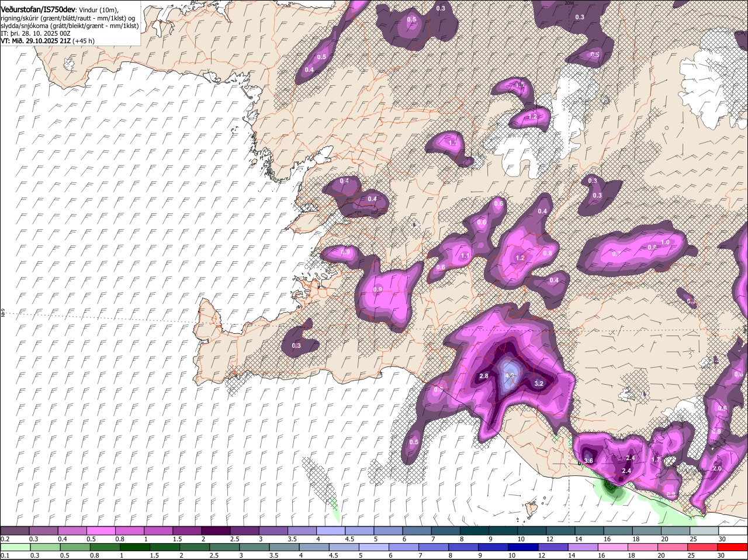Click the '3.2' precipitation value on the map

click(539, 383)
